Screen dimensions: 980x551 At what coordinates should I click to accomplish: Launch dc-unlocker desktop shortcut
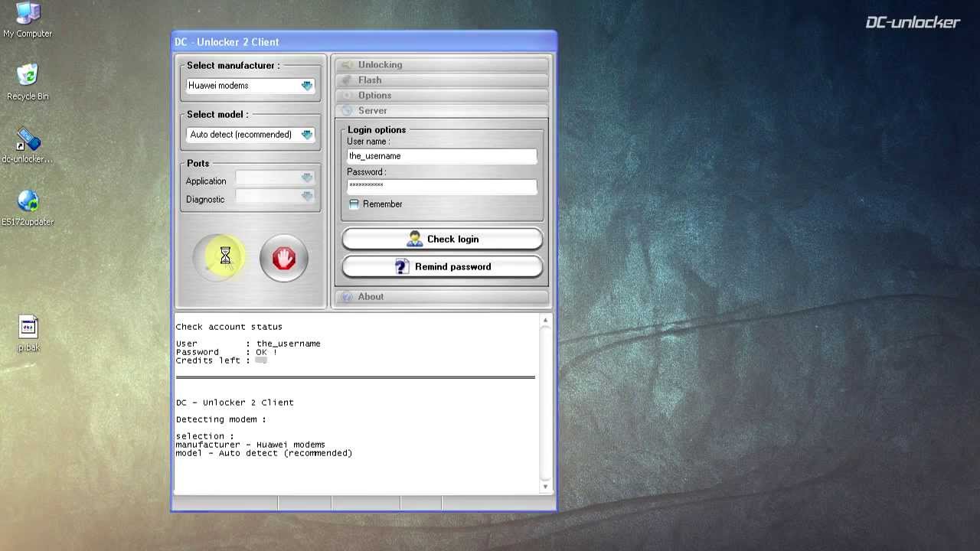click(28, 146)
